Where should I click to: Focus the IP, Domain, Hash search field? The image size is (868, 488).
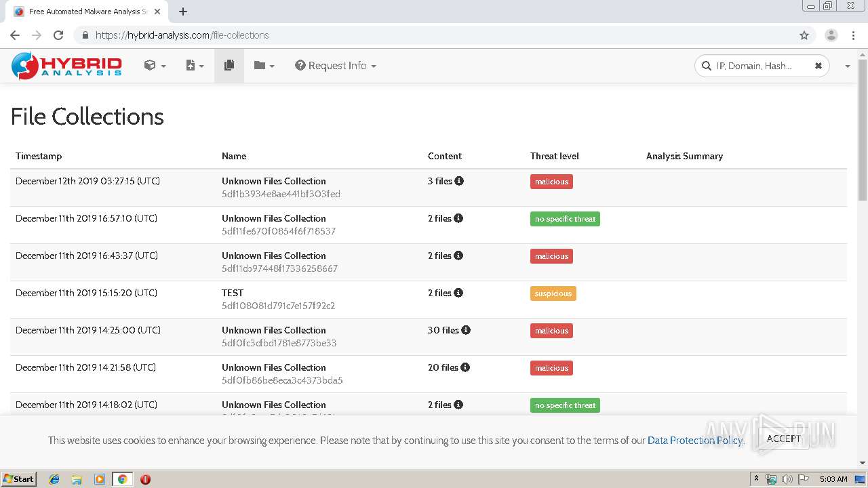click(754, 66)
